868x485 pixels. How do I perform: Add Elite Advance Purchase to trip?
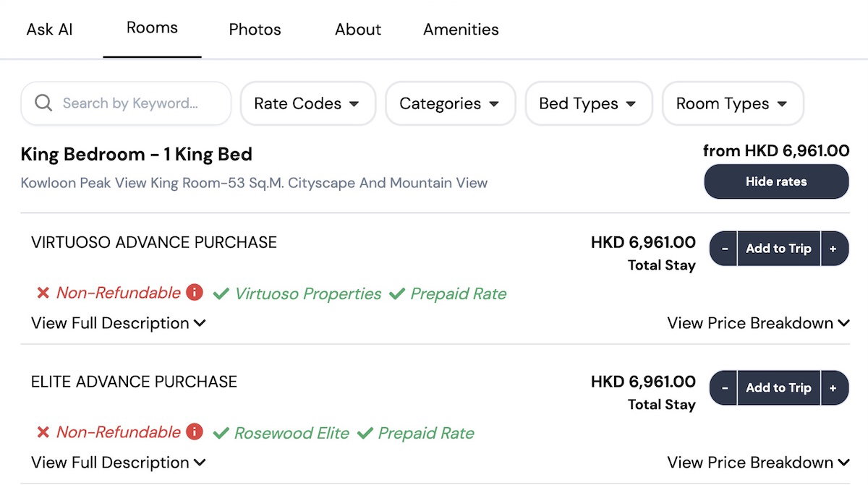click(x=778, y=388)
